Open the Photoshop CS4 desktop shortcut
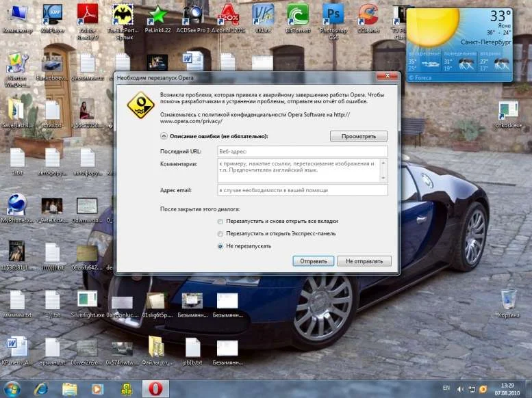The width and height of the screenshot is (532, 398). (x=333, y=15)
